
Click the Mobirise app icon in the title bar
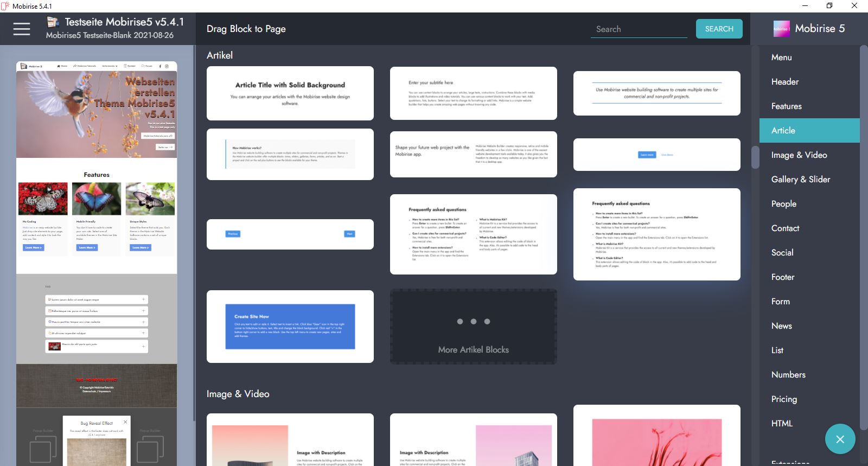coord(5,6)
